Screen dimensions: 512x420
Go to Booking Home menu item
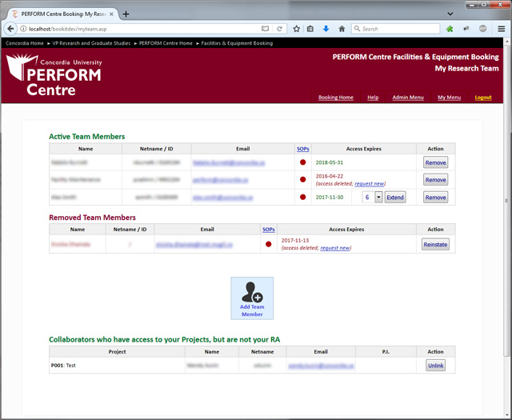335,98
